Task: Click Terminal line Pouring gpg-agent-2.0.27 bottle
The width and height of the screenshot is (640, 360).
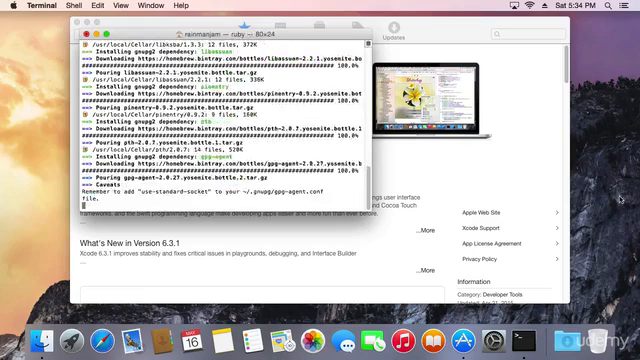Action: coord(175,178)
